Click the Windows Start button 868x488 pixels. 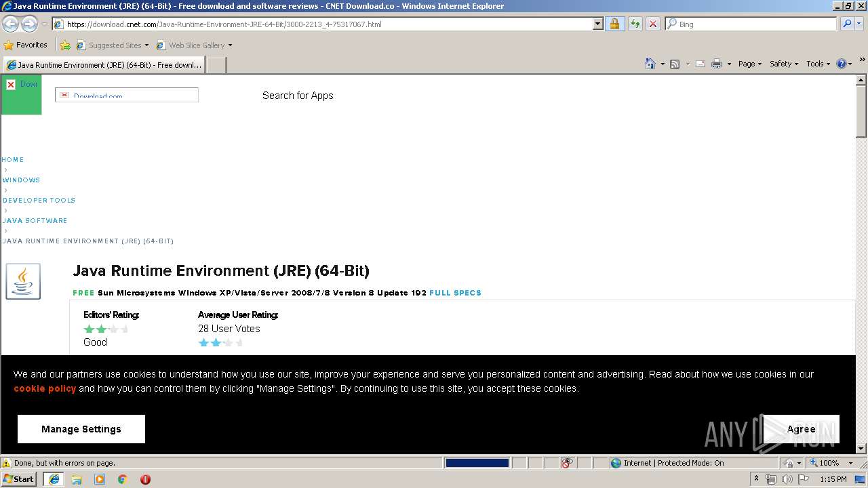pyautogui.click(x=19, y=479)
